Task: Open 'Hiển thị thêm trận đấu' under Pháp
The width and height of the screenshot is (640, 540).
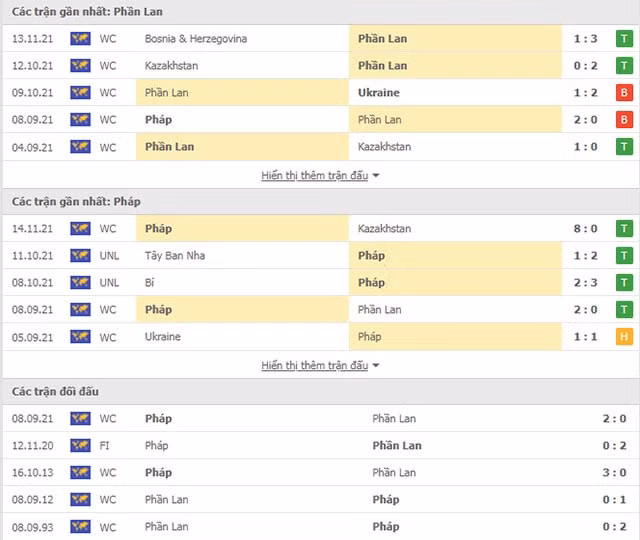Action: point(315,365)
